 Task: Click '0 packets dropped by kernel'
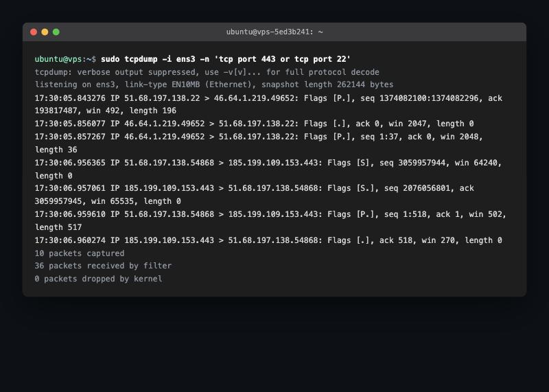(98, 279)
